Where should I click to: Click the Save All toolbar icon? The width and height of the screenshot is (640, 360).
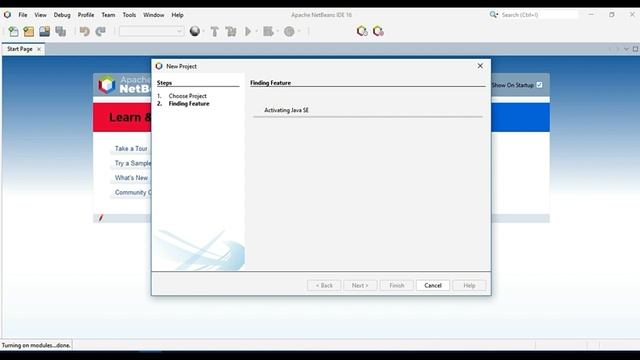coord(60,31)
